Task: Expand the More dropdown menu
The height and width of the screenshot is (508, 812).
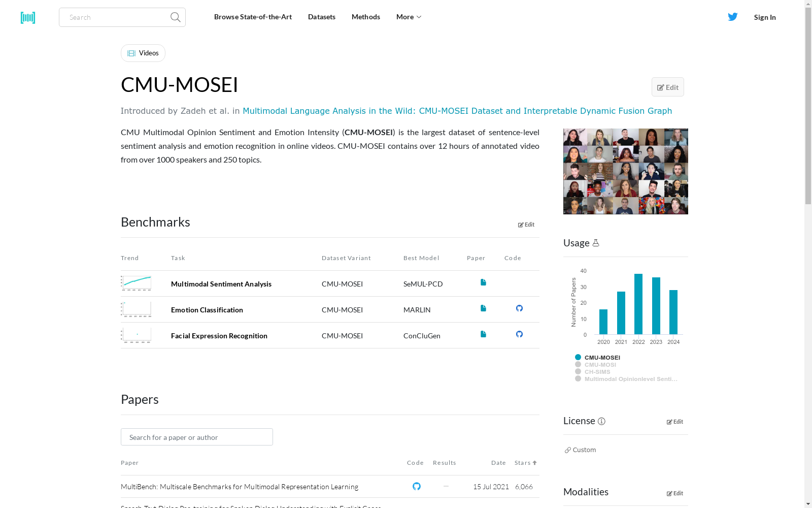Action: coord(409,17)
